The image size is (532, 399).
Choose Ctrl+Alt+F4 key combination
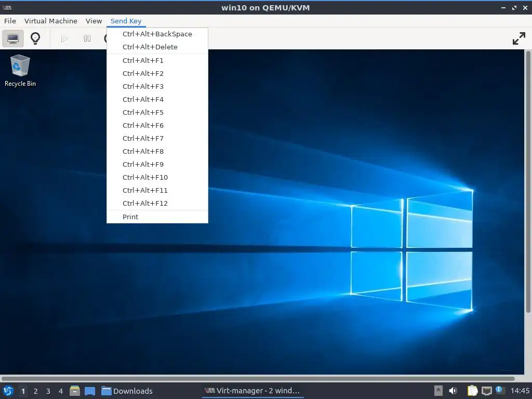pos(157,99)
